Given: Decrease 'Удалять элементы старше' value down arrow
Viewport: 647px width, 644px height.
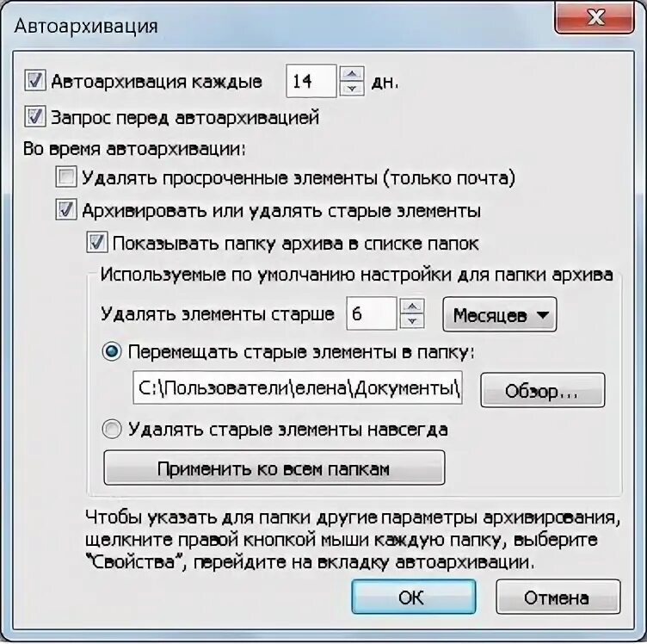Looking at the screenshot, I should [412, 321].
